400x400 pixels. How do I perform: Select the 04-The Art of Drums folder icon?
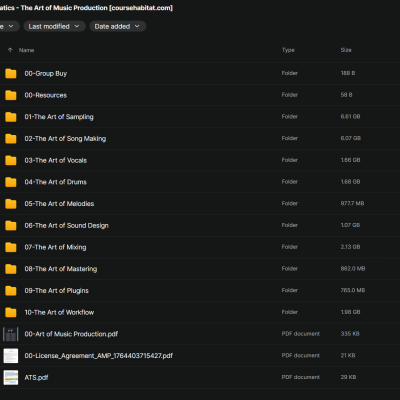(11, 182)
